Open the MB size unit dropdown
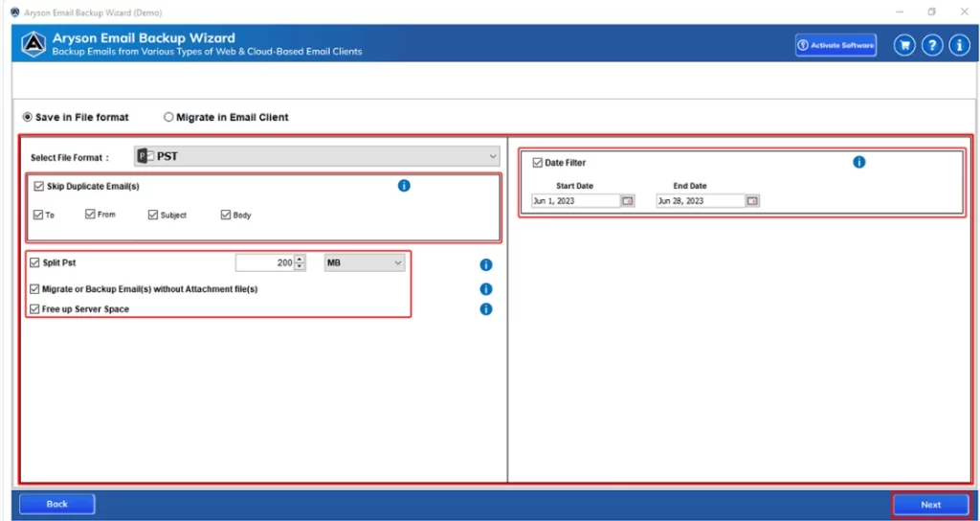The height and width of the screenshot is (521, 980). pos(364,262)
